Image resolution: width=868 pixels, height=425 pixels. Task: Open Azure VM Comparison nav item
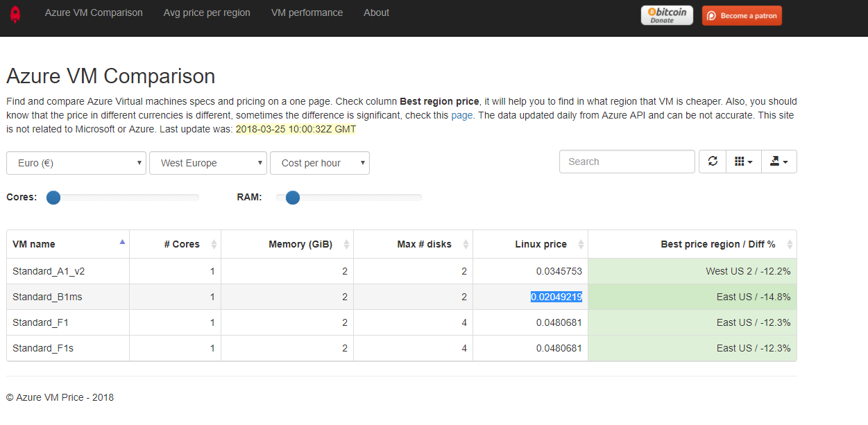click(x=94, y=12)
